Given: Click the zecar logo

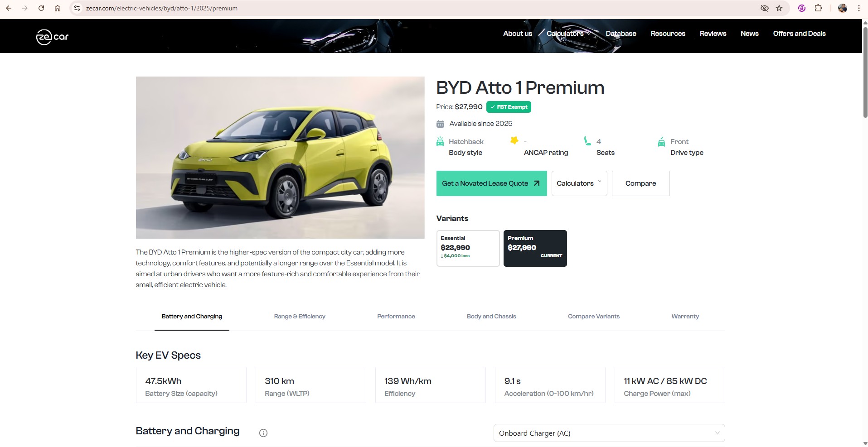Looking at the screenshot, I should coord(52,37).
